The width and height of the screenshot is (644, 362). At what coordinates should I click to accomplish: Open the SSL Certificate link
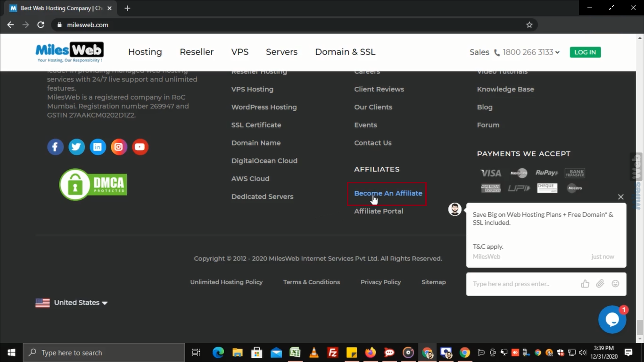tap(256, 125)
